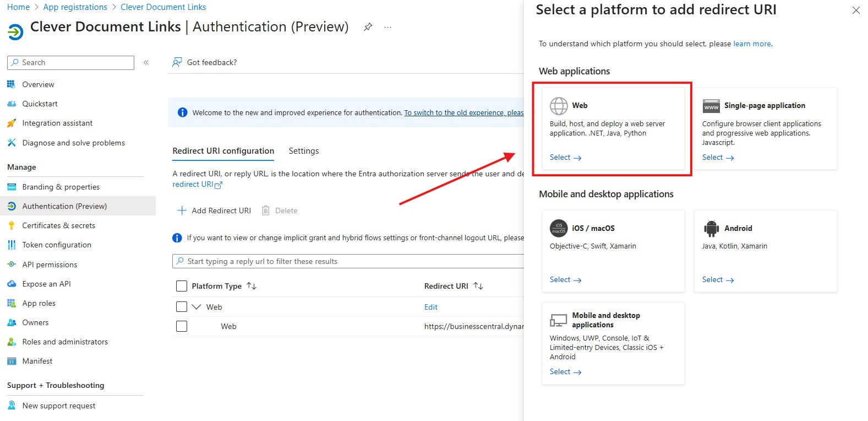Sort by Platform Type using the arrows

pos(252,286)
